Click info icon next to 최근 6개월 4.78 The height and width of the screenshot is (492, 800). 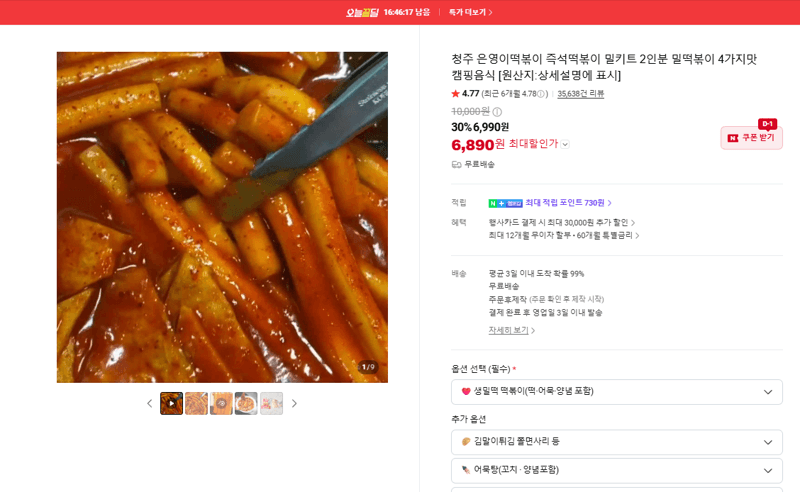coord(540,94)
